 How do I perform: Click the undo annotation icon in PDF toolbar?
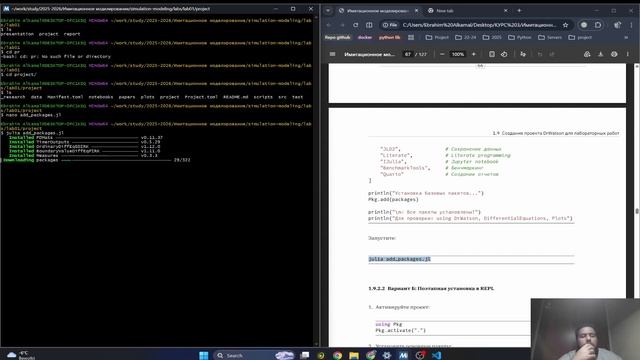point(540,54)
